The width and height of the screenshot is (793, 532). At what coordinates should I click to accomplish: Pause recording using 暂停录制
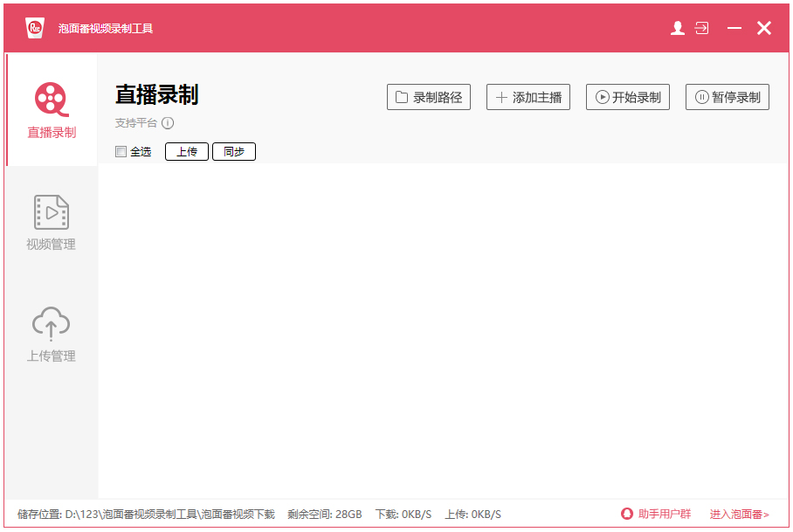point(727,98)
